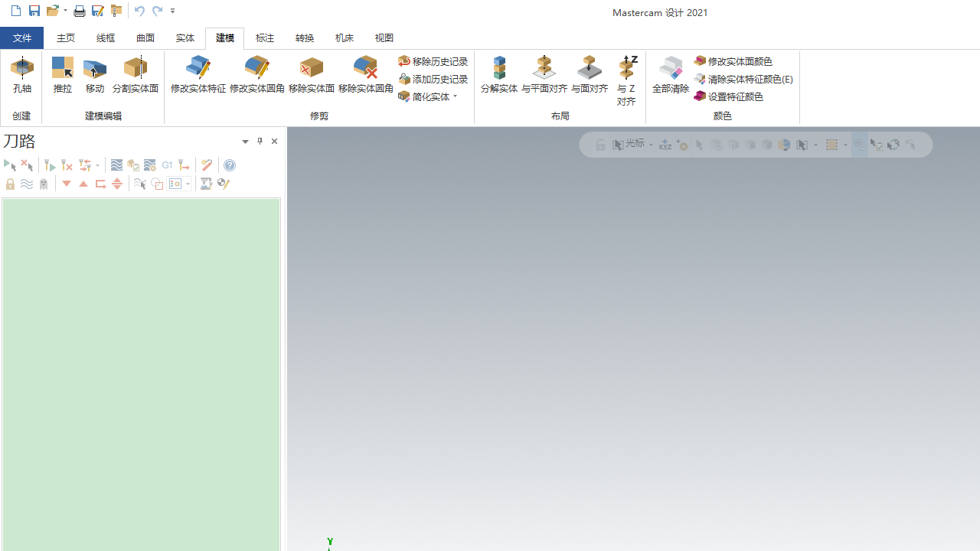
Task: Click the 孔轴 (Hole Axis) tool
Action: point(21,75)
